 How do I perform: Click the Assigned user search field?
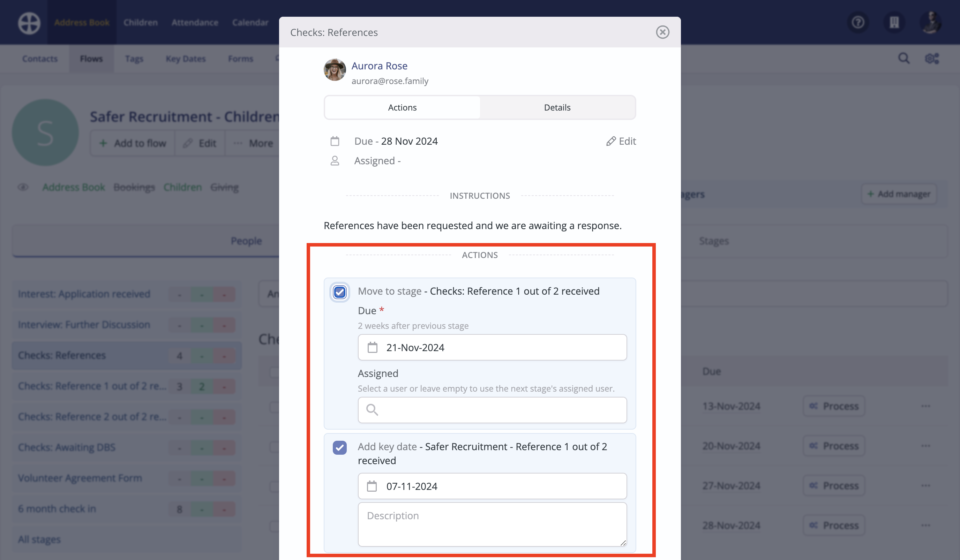tap(492, 410)
